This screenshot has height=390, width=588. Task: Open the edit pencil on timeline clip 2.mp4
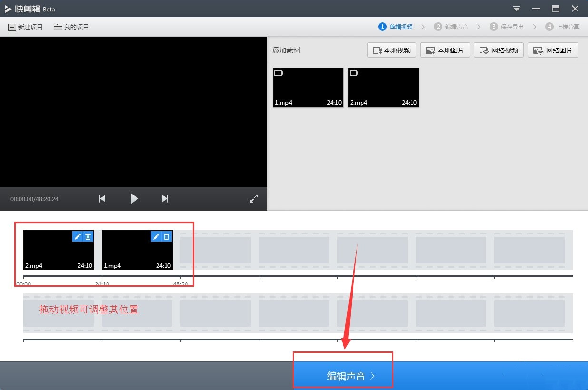tap(77, 236)
